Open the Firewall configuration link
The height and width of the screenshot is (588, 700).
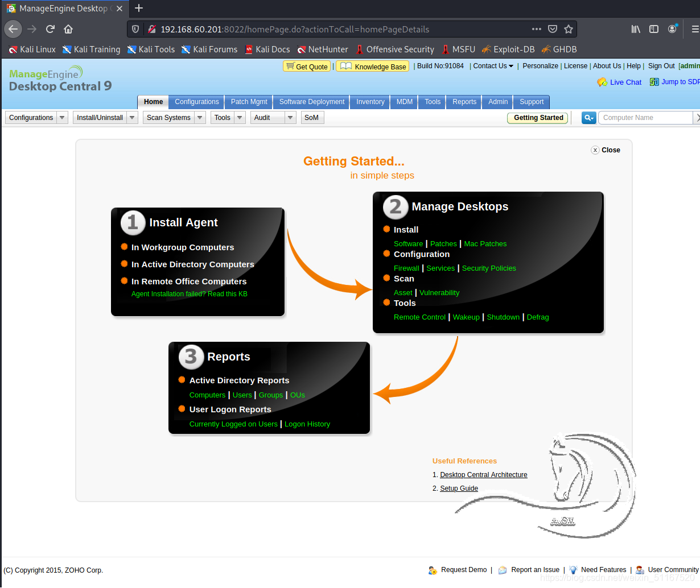[406, 268]
